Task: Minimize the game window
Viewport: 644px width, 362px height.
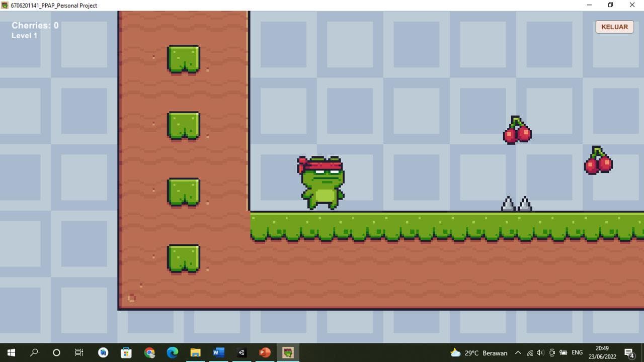Action: point(589,5)
